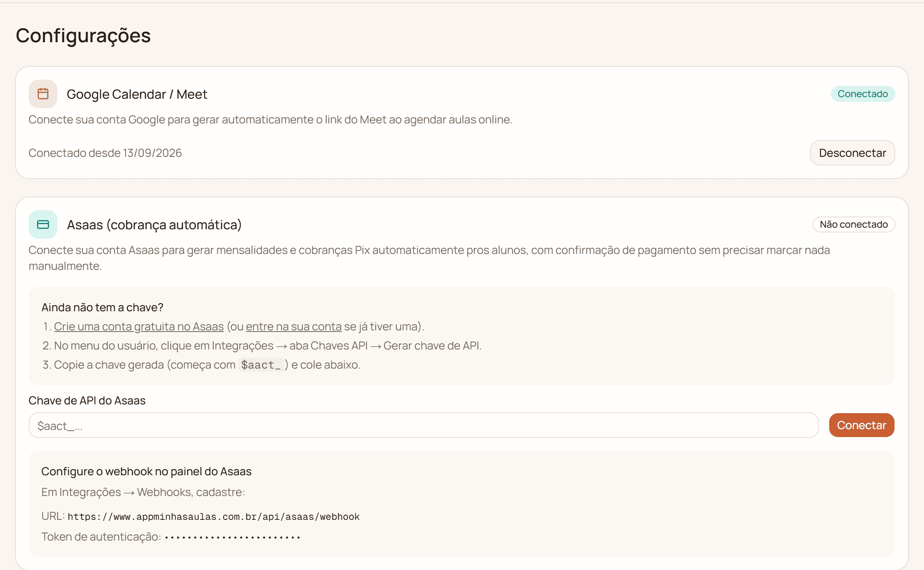Viewport: 924px width, 570px height.
Task: Click the orange Conectar button
Action: pyautogui.click(x=861, y=425)
